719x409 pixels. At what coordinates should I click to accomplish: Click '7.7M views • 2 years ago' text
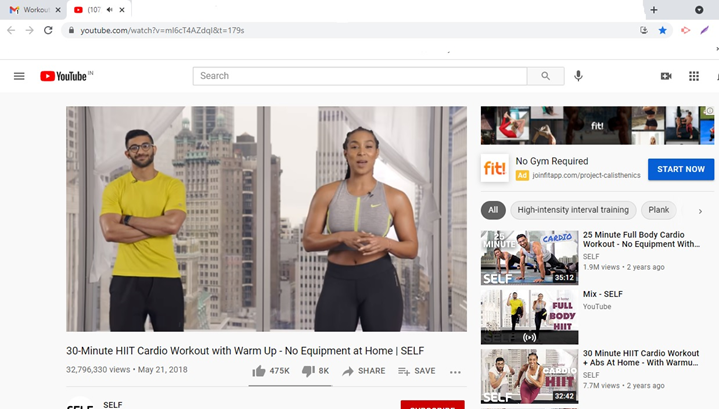[624, 386]
